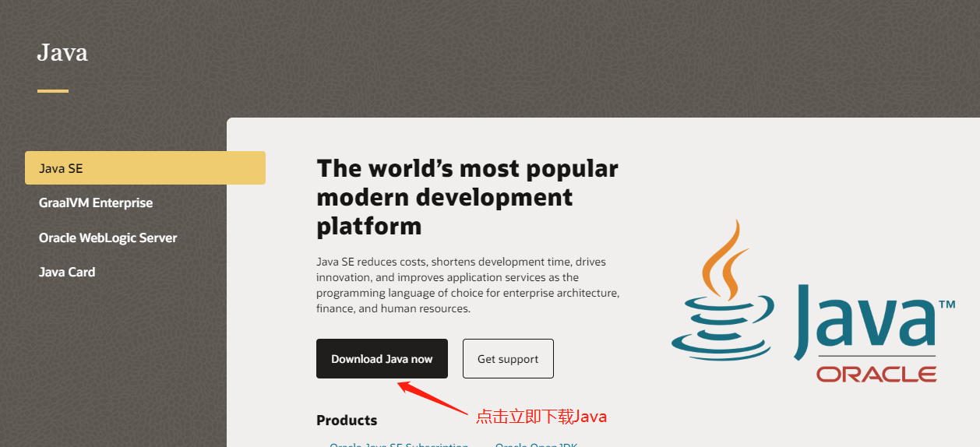Click the Java SE description paragraph
The height and width of the screenshot is (447, 980).
click(467, 285)
